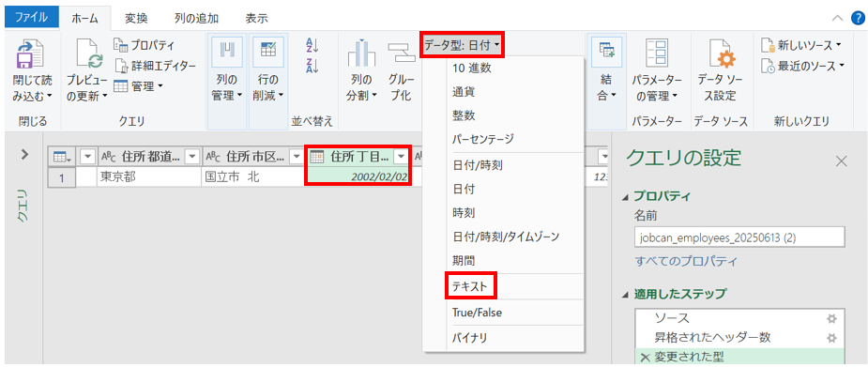Image resolution: width=868 pixels, height=367 pixels.
Task: Select the 国立市 北 cell
Action: coord(253,176)
